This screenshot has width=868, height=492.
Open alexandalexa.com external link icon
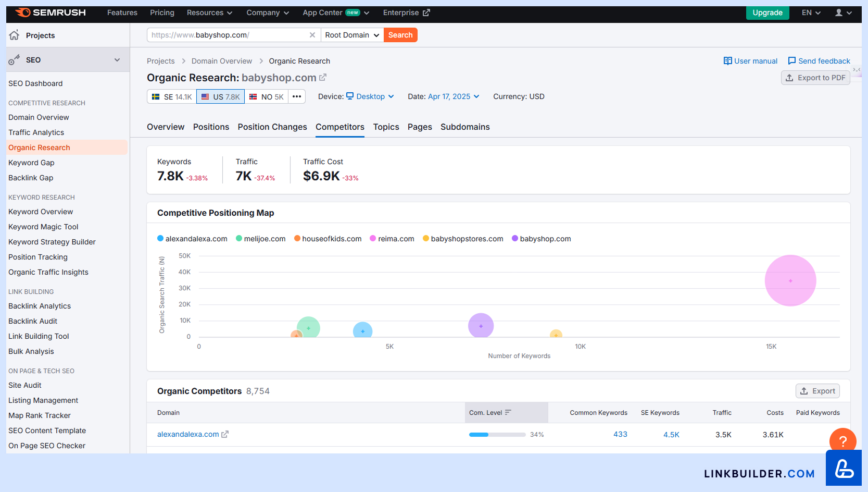pyautogui.click(x=225, y=434)
